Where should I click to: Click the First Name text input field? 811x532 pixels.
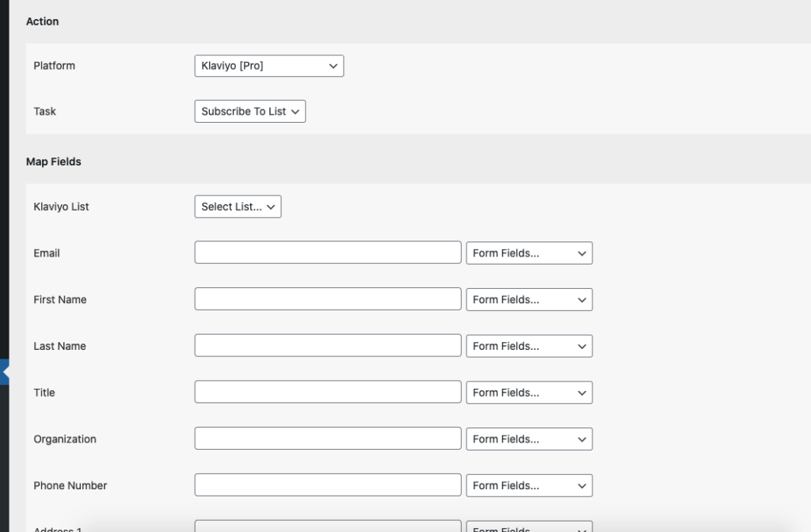tap(328, 298)
